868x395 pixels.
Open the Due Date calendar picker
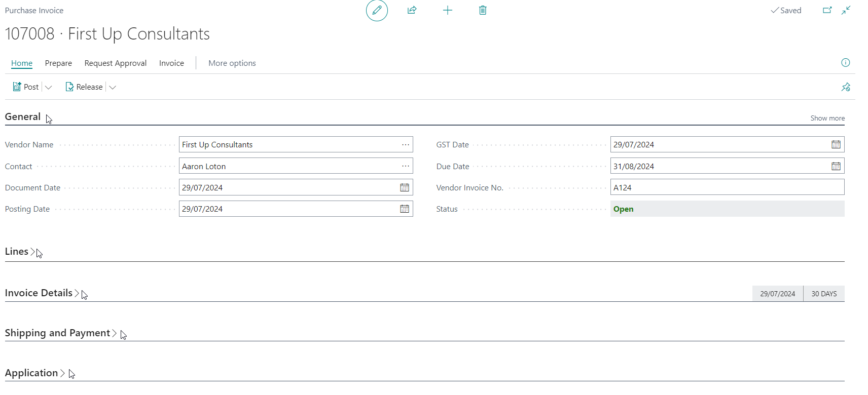point(836,166)
